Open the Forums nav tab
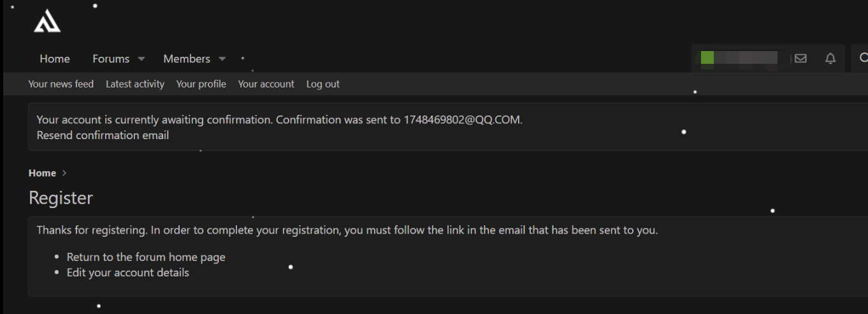The image size is (868, 314). tap(111, 59)
